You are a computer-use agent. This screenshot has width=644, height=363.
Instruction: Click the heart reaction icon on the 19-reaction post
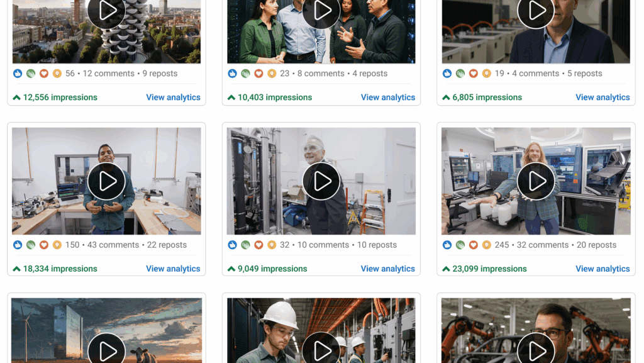coord(474,74)
